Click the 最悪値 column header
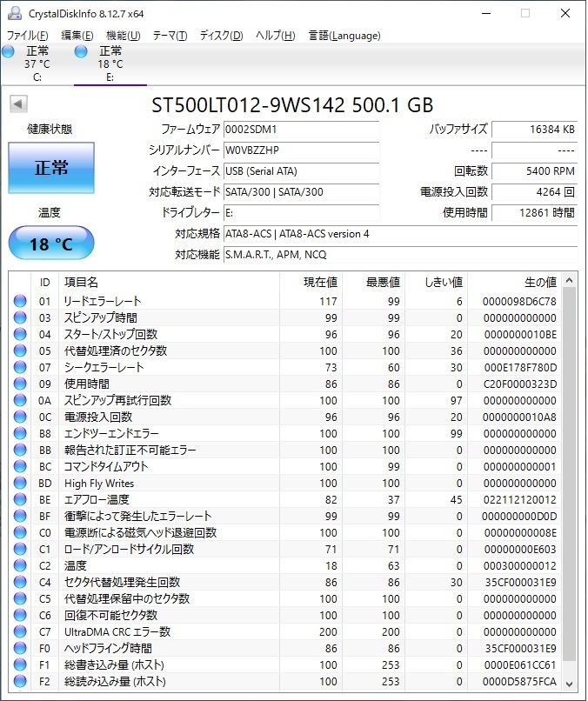The image size is (588, 701). click(374, 282)
